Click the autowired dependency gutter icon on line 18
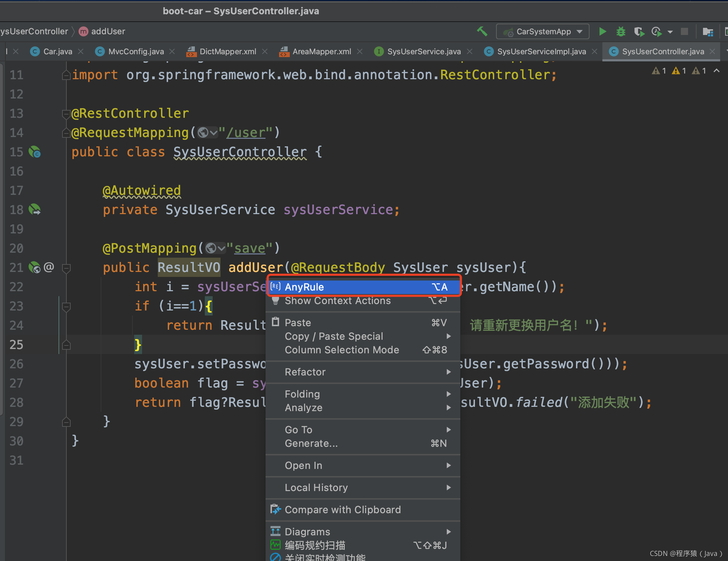 click(x=35, y=209)
